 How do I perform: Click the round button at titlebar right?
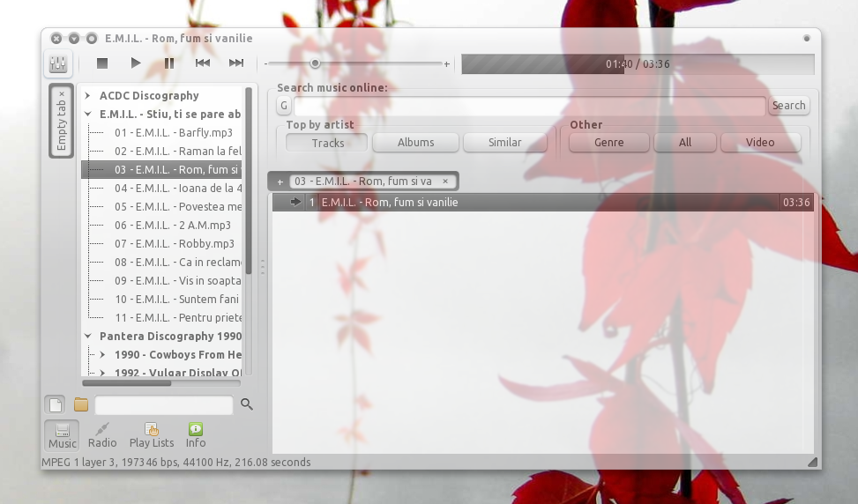click(807, 38)
